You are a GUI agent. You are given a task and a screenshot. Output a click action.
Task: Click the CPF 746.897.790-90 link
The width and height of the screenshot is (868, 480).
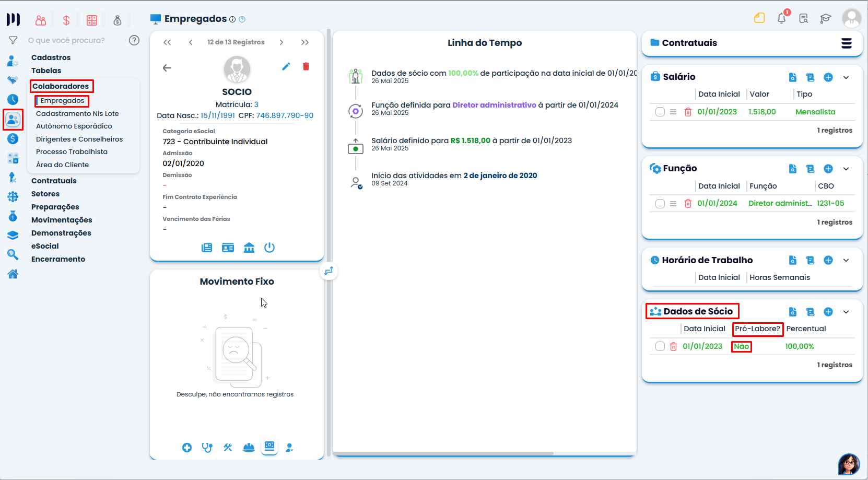(285, 115)
